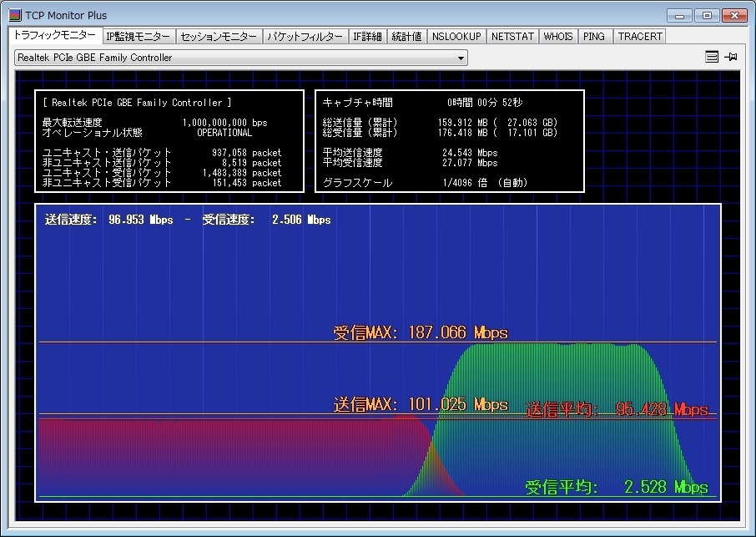Image resolution: width=756 pixels, height=537 pixels.
Task: Switch to the トラフィックモニター tab
Action: (54, 36)
